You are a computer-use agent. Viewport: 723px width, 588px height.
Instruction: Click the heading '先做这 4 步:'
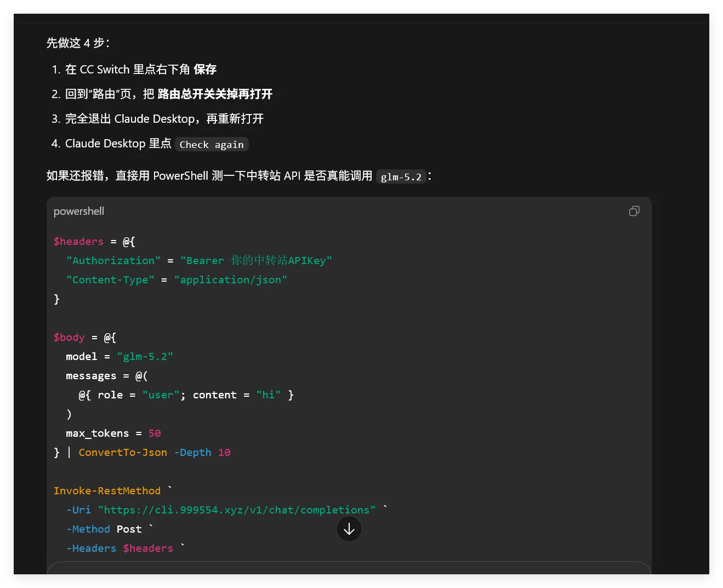78,43
